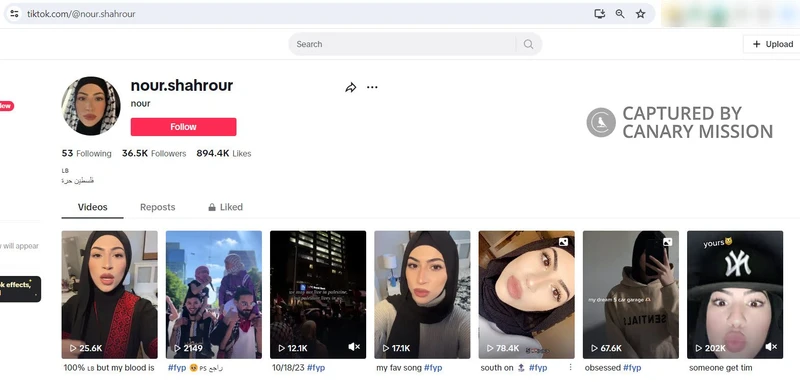Click the caption 'someone get tim'
The image size is (800, 382).
click(720, 368)
